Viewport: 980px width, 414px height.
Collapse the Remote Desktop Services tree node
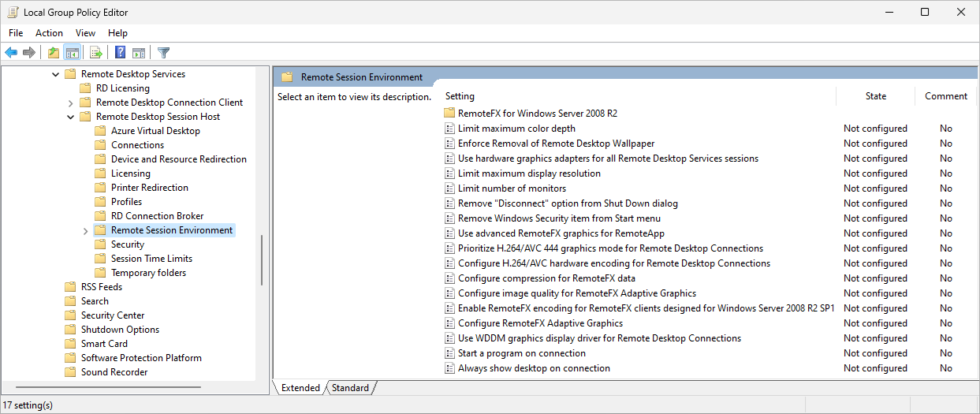pyautogui.click(x=55, y=74)
